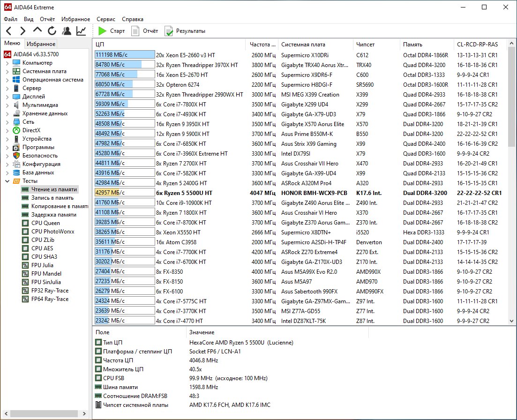The height and width of the screenshot is (420, 517).
Task: Click the Мультимедиа speaker icon
Action: coord(16,105)
